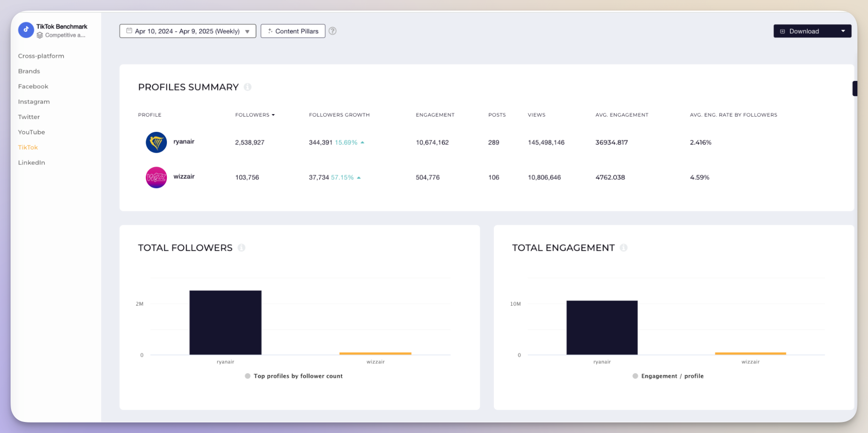
Task: Open the date range dropdown
Action: point(188,31)
